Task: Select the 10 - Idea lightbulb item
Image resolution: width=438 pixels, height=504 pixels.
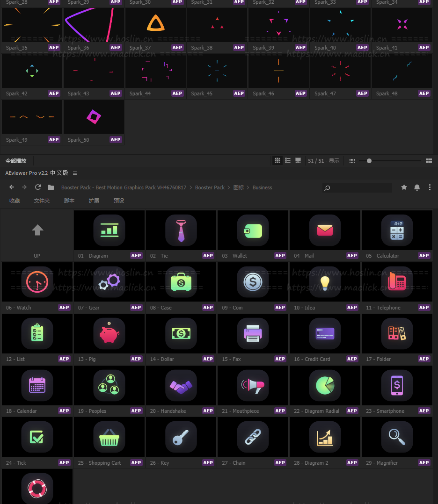Action: click(x=325, y=287)
